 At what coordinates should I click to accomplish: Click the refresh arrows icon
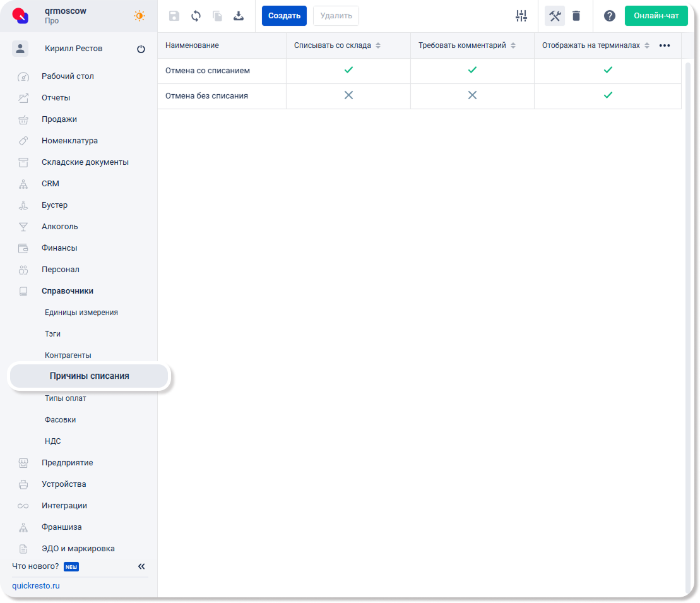[x=196, y=16]
